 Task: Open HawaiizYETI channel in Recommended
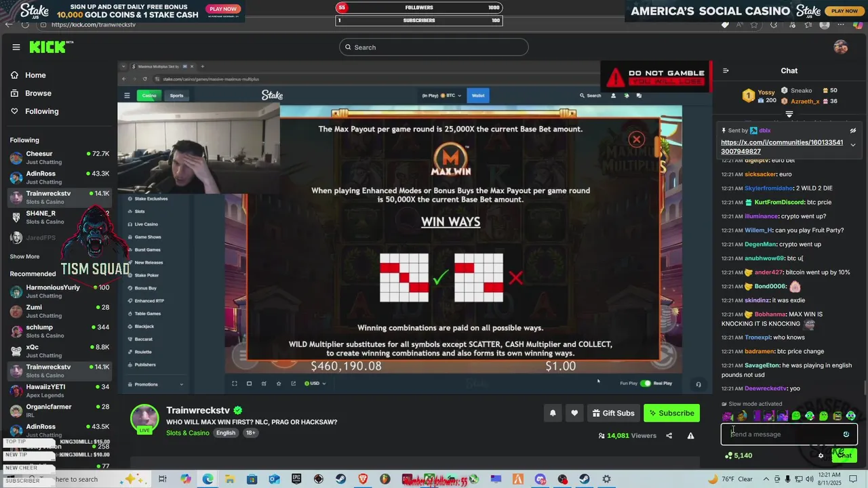click(x=60, y=391)
